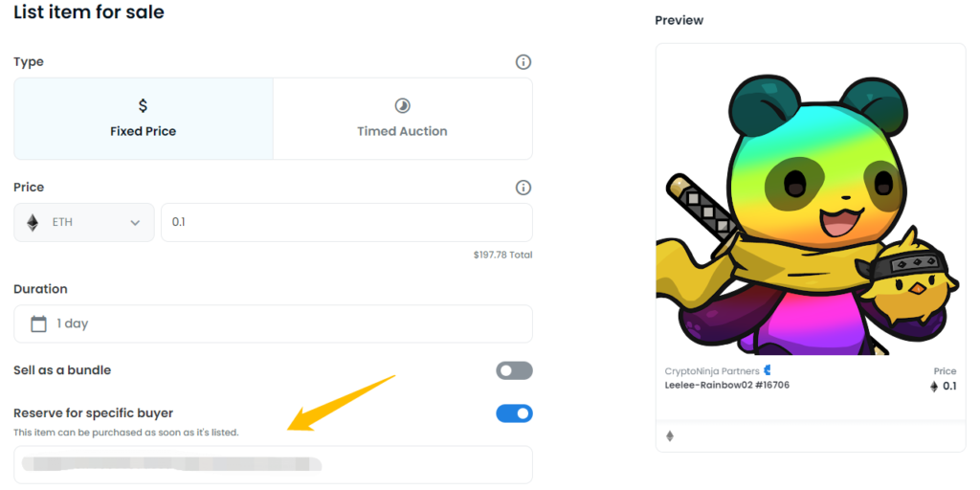The height and width of the screenshot is (490, 980).
Task: Click the verified badge beside CryptoNinja Partners
Action: point(768,370)
